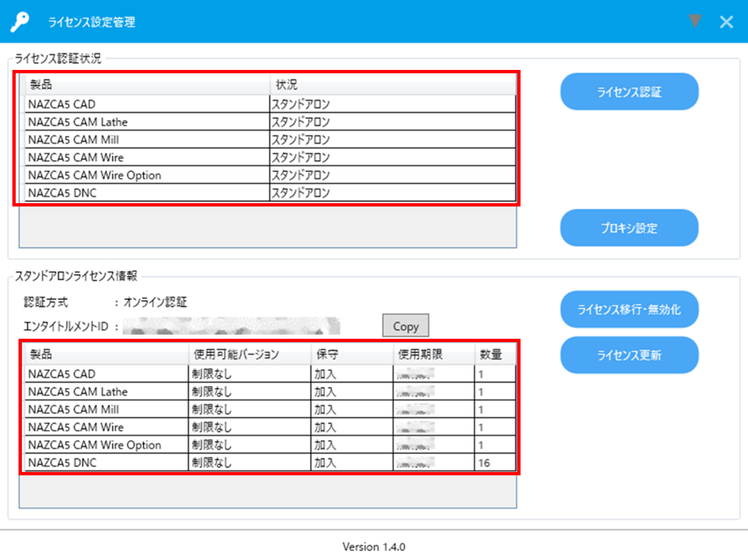Click スタンドアロン status for NAZCA5 CAM Mill
Image resolution: width=748 pixels, height=560 pixels.
click(393, 139)
